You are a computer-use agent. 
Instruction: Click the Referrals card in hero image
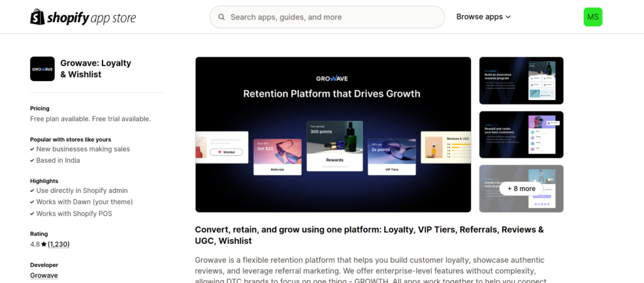coord(277,157)
